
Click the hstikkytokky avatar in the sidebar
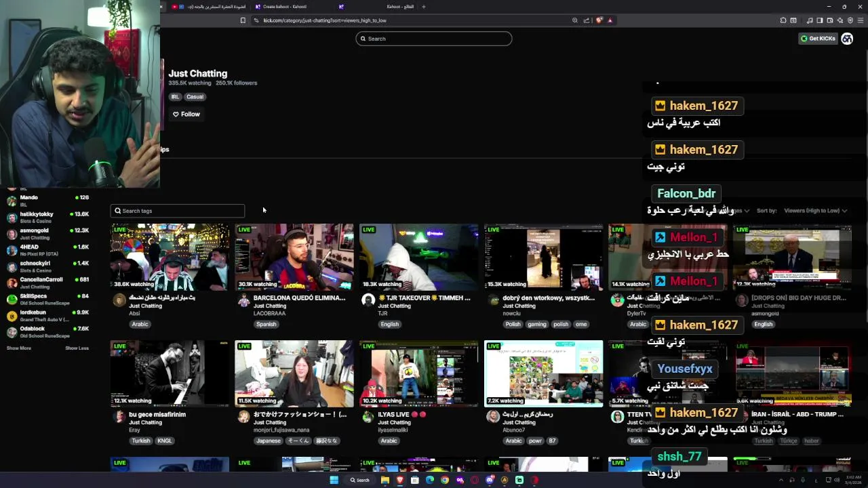point(12,217)
